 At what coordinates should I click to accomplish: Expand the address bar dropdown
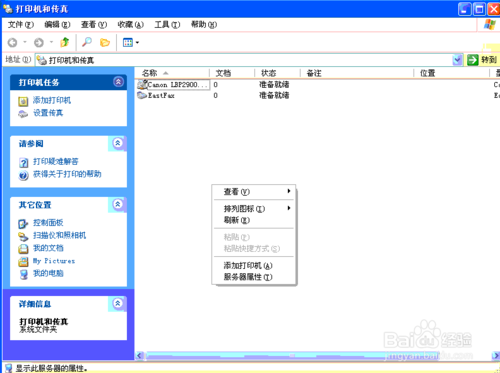457,60
